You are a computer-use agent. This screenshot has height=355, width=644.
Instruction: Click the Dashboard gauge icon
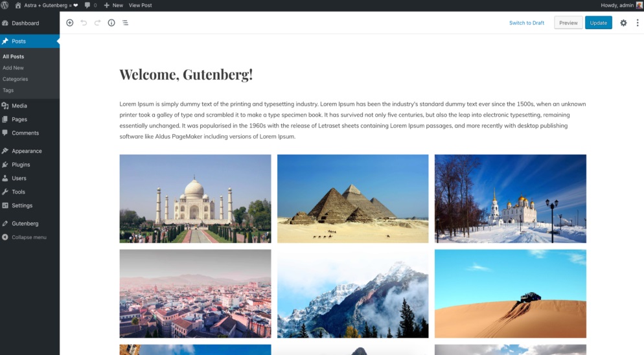5,23
